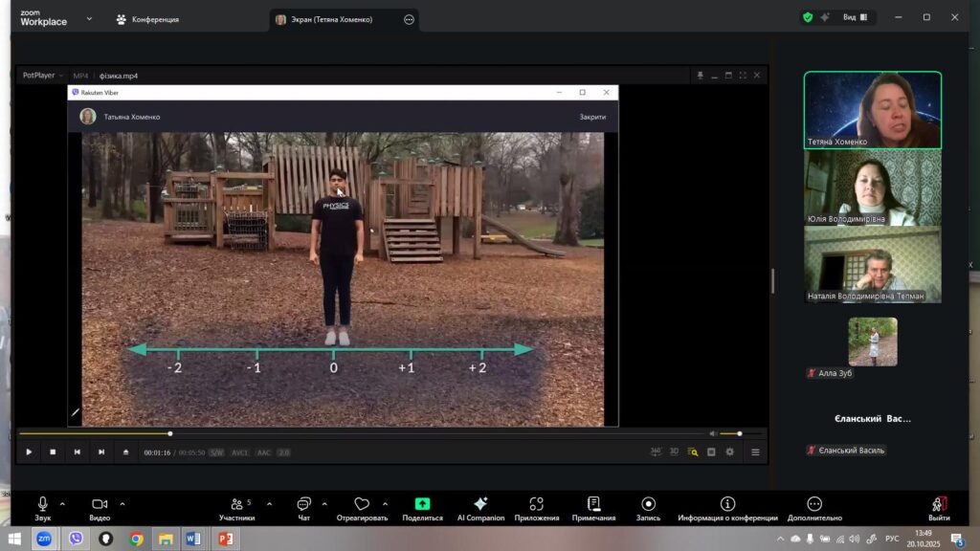Open the Notes (Примечания) panel

593,504
